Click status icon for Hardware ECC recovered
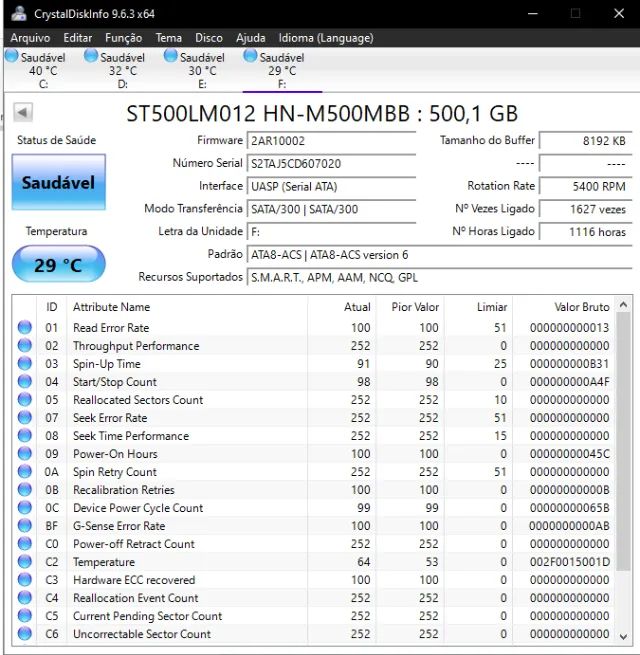 (25, 579)
